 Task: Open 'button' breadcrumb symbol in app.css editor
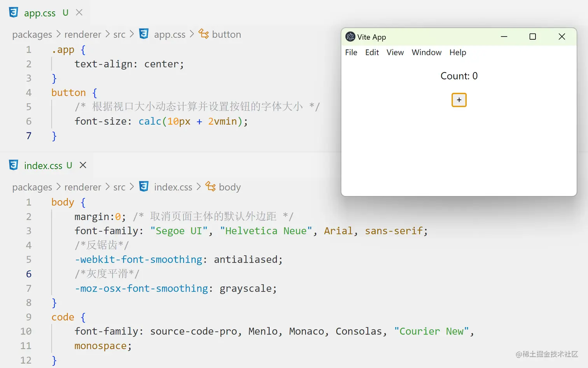click(x=227, y=35)
